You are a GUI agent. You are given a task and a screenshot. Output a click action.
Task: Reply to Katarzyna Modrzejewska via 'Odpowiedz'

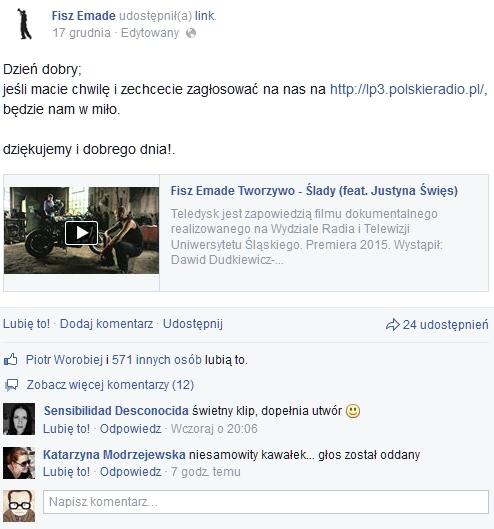pos(131,472)
